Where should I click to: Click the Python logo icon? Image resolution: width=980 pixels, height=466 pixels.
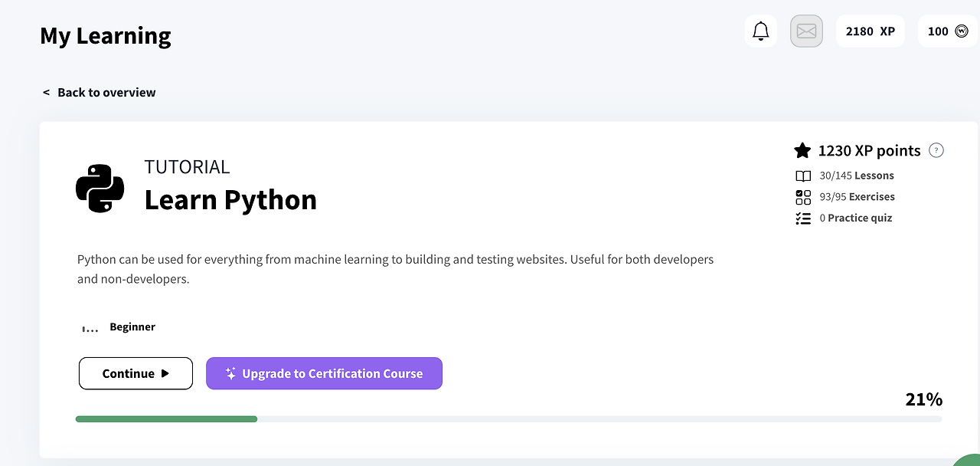click(100, 188)
